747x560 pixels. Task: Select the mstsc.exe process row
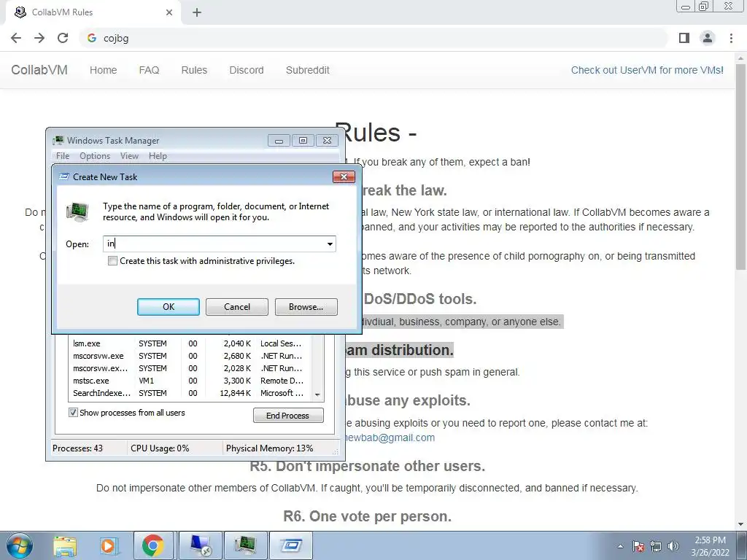(190, 381)
